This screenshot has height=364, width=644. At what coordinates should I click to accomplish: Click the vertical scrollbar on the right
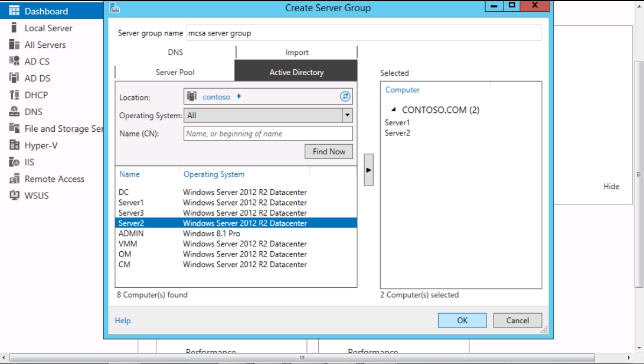[x=639, y=174]
